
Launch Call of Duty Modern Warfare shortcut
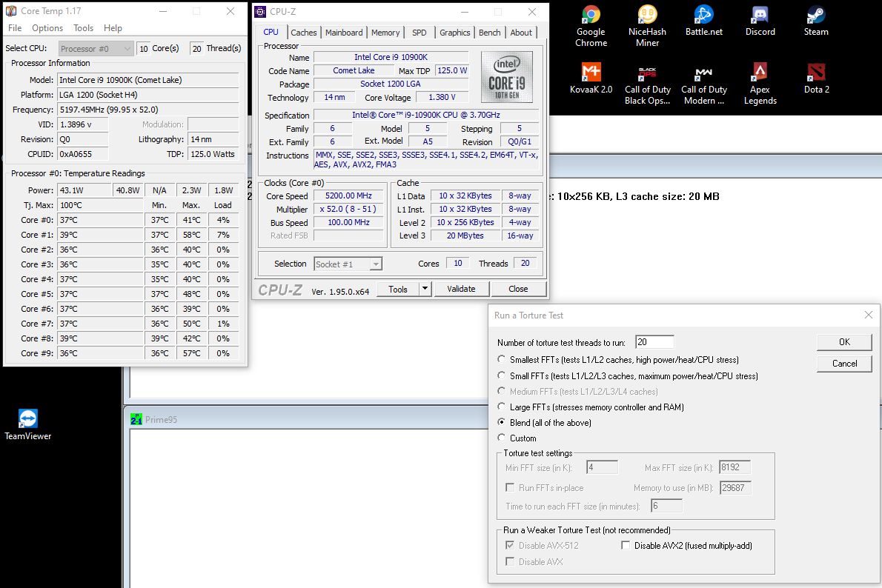click(703, 83)
